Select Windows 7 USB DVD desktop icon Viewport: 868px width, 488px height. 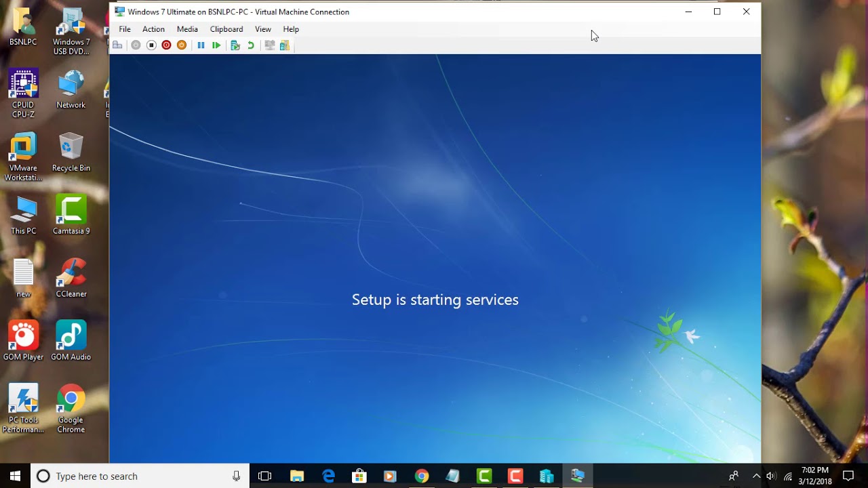71,32
